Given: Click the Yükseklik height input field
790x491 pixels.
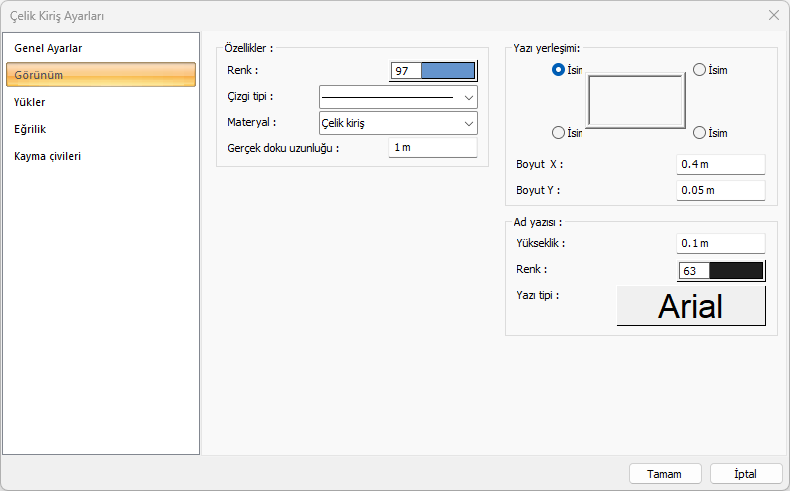Looking at the screenshot, I should point(720,243).
